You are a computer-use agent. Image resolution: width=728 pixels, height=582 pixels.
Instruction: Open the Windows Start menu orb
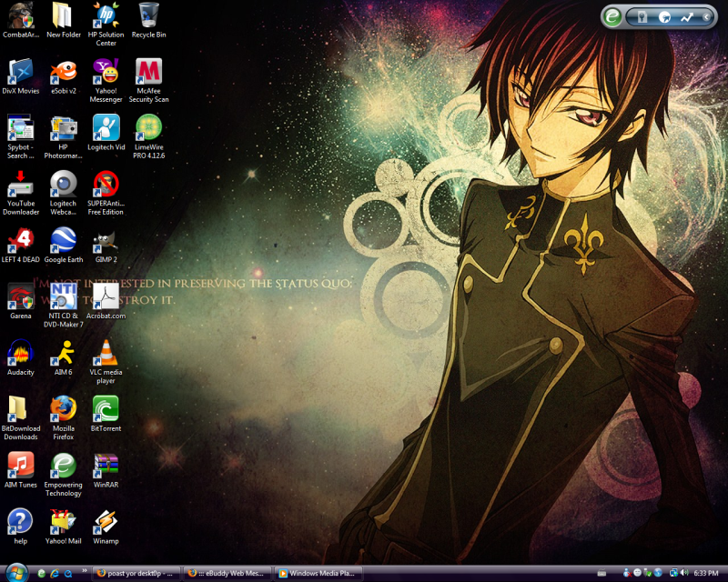point(15,572)
